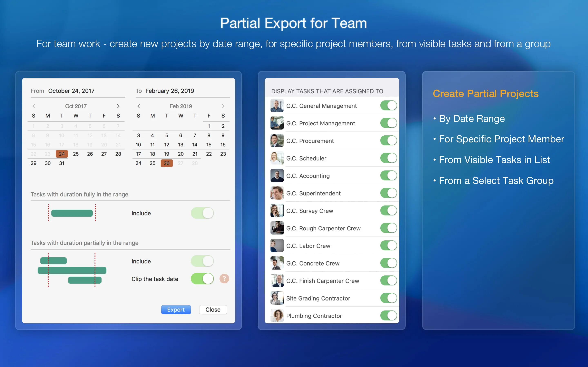This screenshot has width=588, height=367.
Task: Click the From date field October 24, 2017
Action: (71, 91)
